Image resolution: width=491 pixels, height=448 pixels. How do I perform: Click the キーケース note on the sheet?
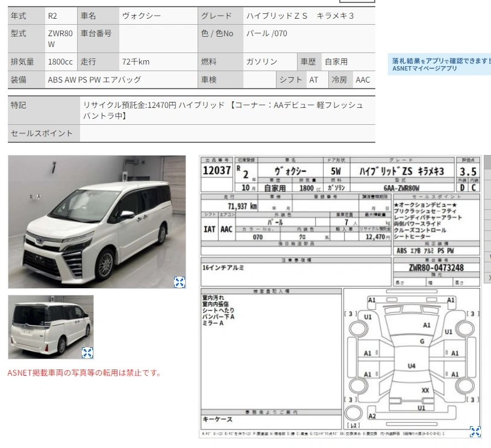[x=217, y=419]
